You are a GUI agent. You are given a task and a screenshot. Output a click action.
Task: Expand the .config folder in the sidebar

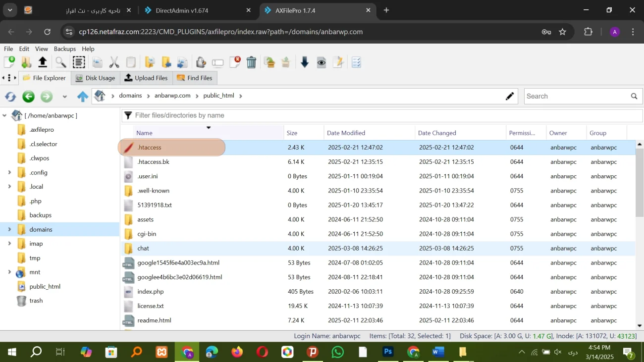pos(10,172)
